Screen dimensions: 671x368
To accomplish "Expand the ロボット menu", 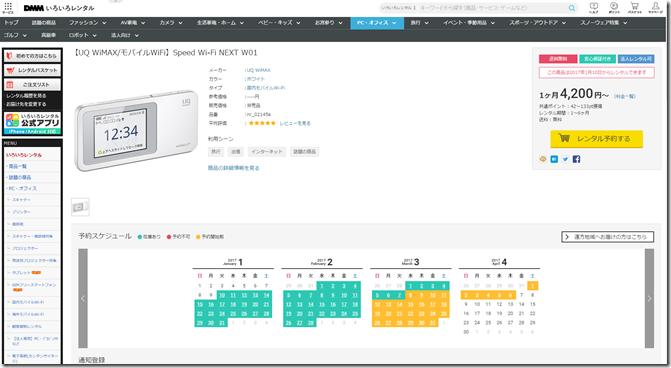I will (83, 35).
